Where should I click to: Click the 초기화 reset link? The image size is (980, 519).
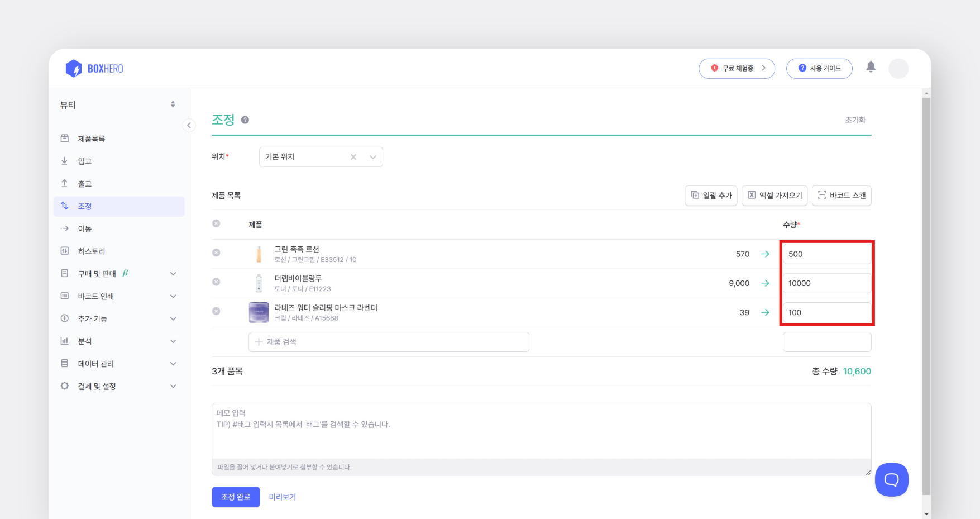pos(855,120)
